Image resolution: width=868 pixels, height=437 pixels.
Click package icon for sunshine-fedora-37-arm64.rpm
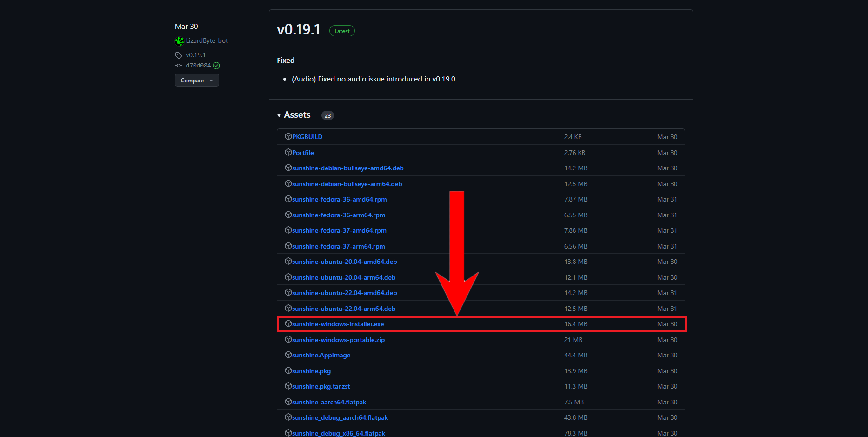[288, 246]
